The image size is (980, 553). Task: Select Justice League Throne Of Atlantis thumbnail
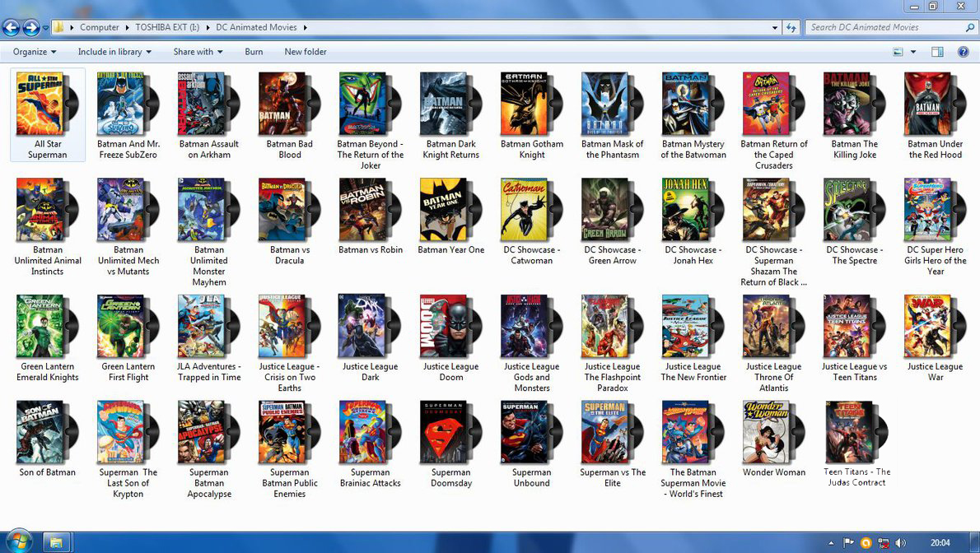[x=773, y=327]
